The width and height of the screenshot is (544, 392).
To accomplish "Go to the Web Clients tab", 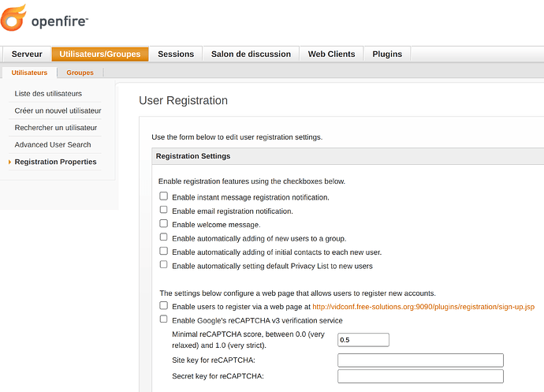I will click(331, 54).
